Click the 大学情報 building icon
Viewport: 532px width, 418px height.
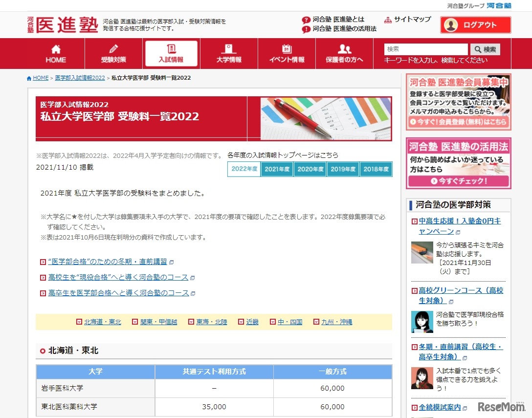click(x=228, y=49)
